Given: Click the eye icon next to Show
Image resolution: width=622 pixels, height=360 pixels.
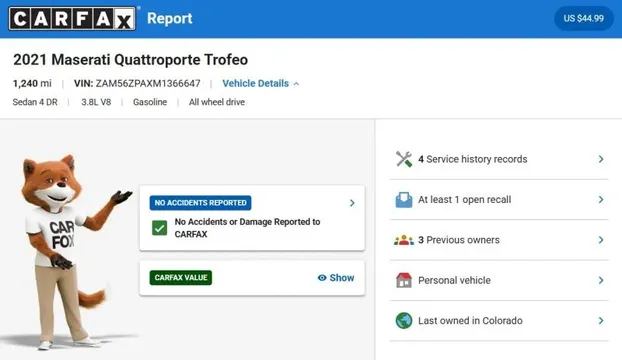Looking at the screenshot, I should tap(322, 278).
